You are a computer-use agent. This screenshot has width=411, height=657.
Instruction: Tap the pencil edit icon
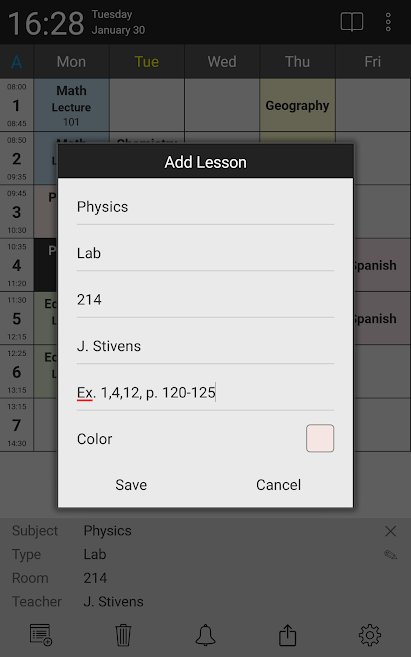(x=390, y=555)
